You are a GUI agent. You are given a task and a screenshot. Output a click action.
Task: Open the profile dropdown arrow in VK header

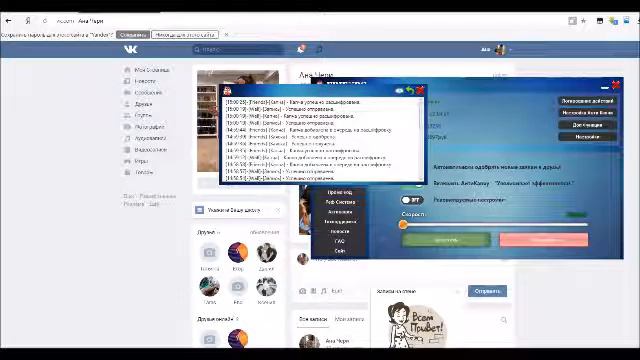click(510, 50)
